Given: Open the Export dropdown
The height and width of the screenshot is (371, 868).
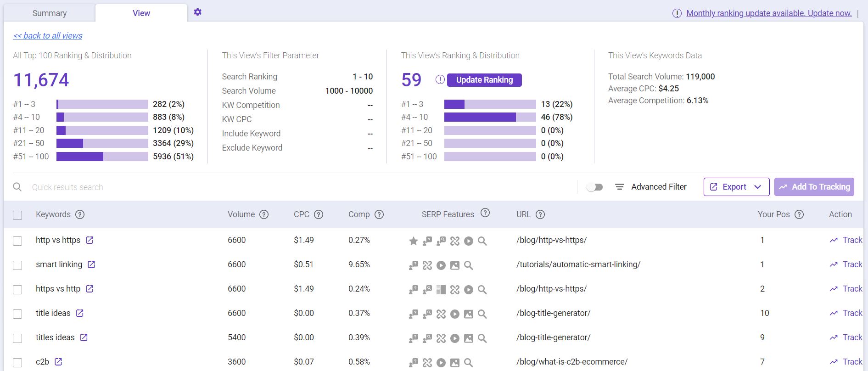Looking at the screenshot, I should (x=736, y=187).
